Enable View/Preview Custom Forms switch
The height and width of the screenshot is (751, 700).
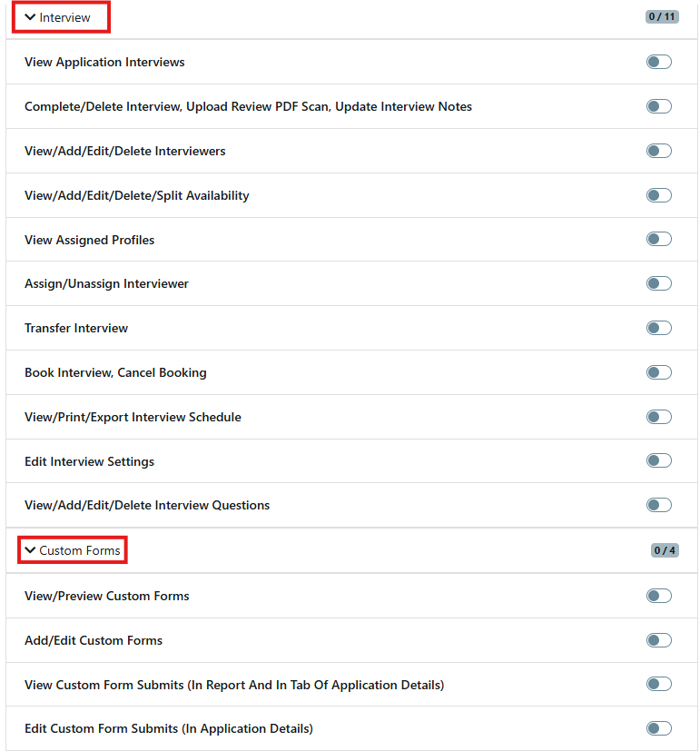pyautogui.click(x=659, y=596)
